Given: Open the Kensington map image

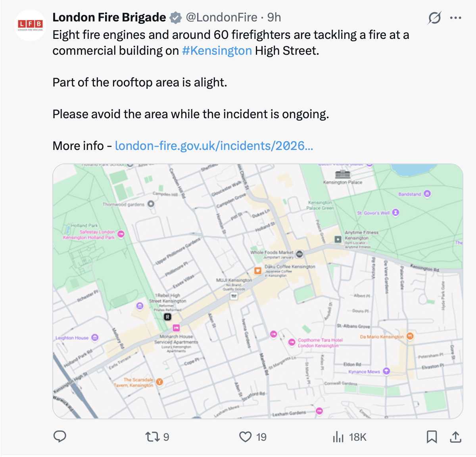Looking at the screenshot, I should (258, 291).
